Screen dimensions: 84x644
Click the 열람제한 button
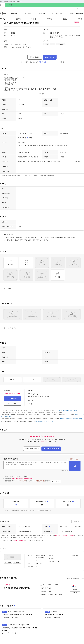point(17,562)
